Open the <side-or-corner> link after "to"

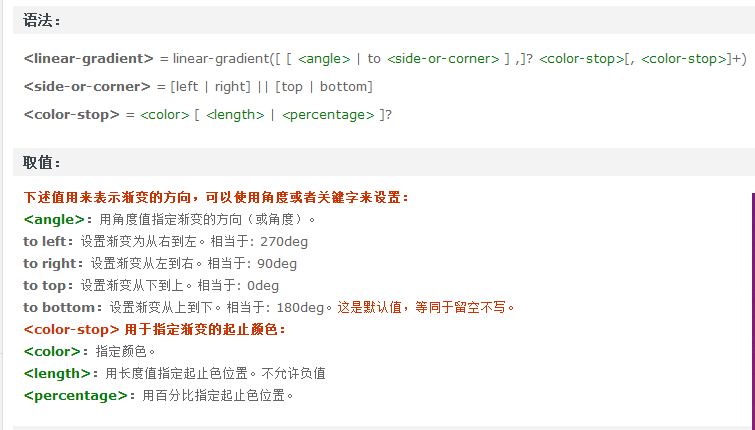coord(442,59)
